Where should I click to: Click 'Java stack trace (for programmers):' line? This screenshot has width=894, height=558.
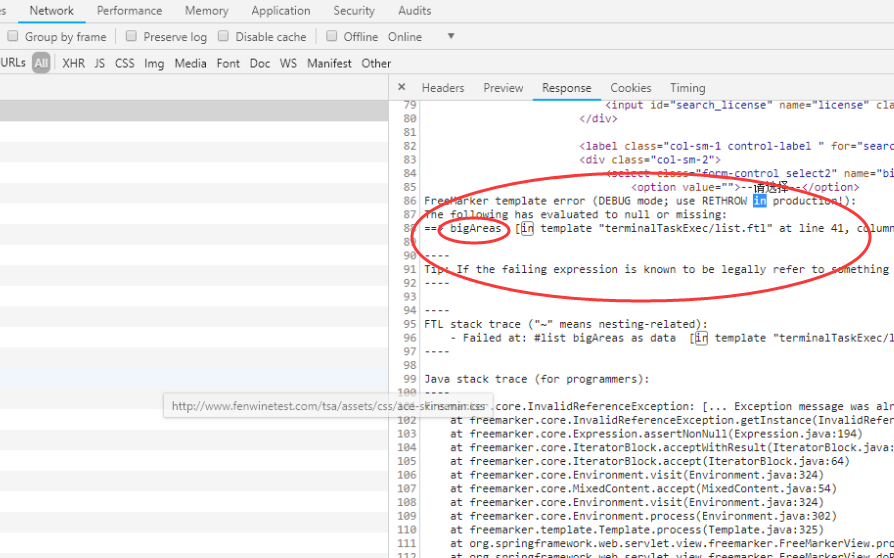[x=537, y=378]
